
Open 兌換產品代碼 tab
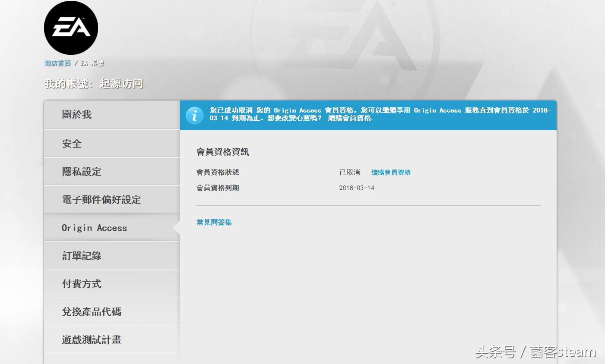tap(112, 312)
